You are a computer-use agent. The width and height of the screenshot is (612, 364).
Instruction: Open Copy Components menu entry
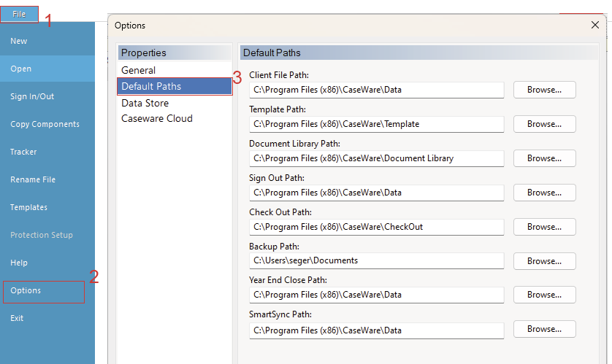pos(45,125)
